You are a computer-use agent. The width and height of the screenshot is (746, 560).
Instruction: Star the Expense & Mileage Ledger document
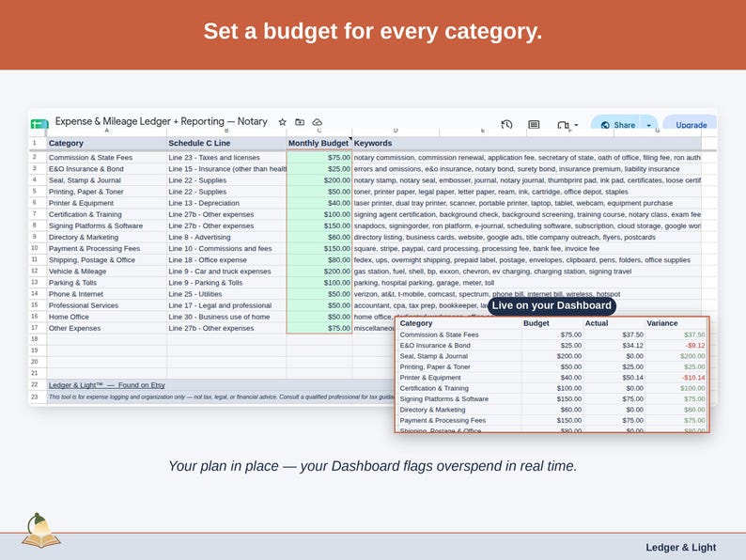click(282, 122)
